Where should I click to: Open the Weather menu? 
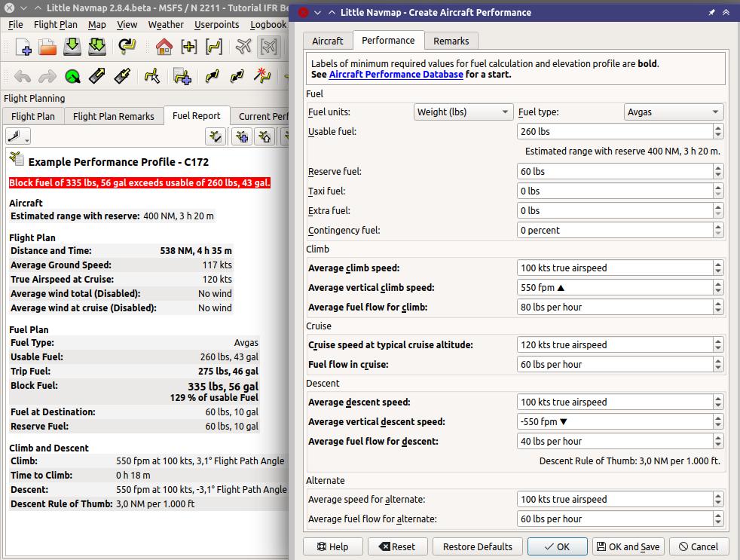(166, 25)
